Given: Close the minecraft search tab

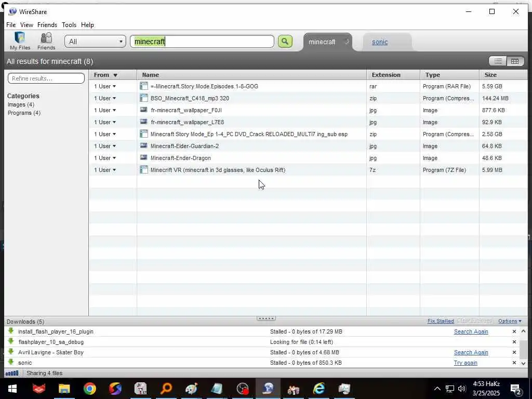Looking at the screenshot, I should (x=347, y=42).
